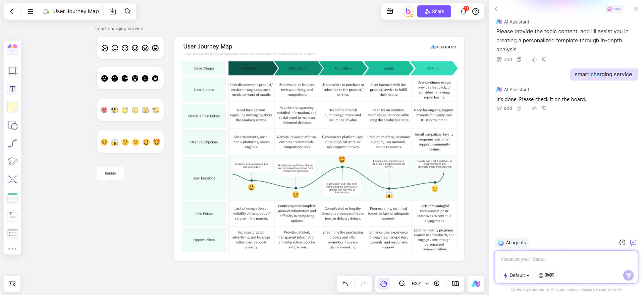Select the Opportunities row label
The image size is (644, 295).
pos(204,240)
